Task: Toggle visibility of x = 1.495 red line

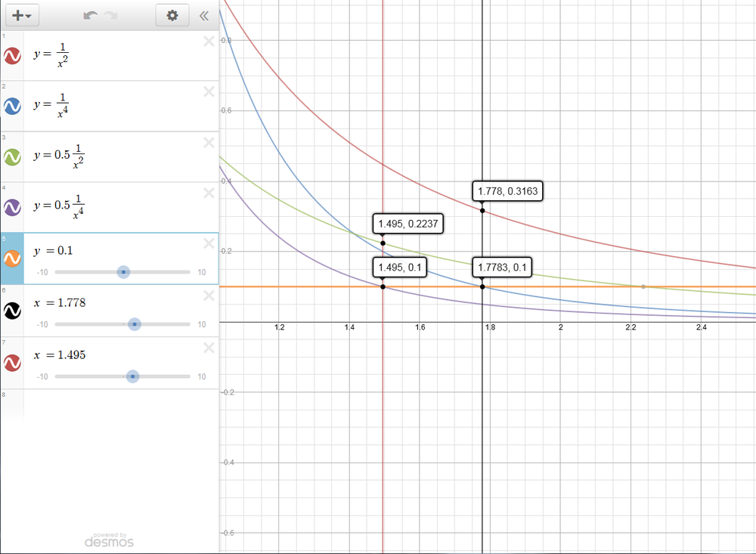Action: 12,363
